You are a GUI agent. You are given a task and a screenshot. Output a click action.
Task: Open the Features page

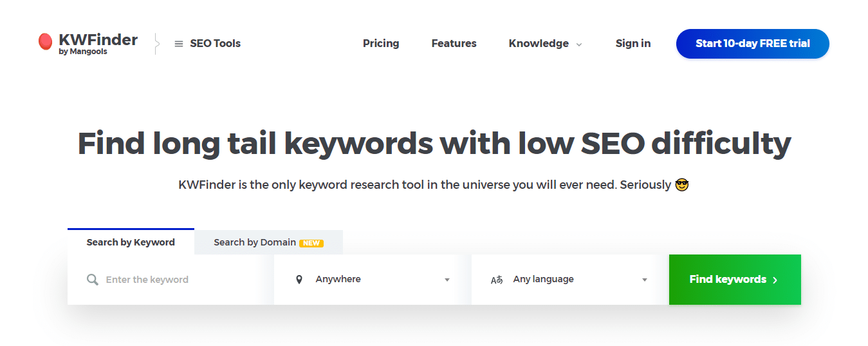(x=454, y=44)
